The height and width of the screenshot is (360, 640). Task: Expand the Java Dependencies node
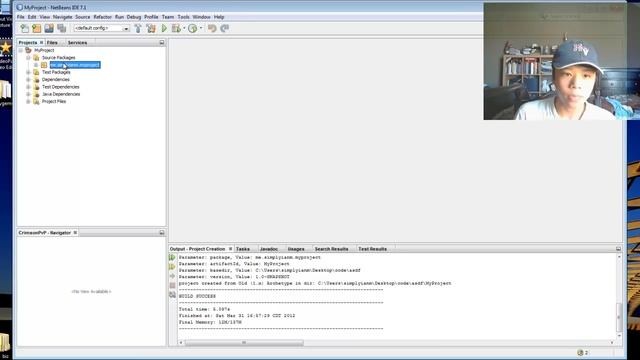point(29,94)
